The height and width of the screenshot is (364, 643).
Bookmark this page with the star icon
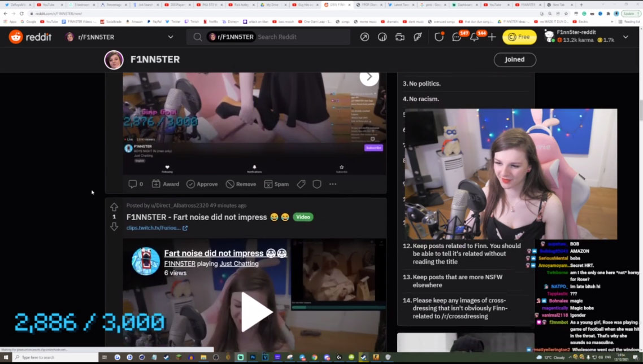pos(566,14)
